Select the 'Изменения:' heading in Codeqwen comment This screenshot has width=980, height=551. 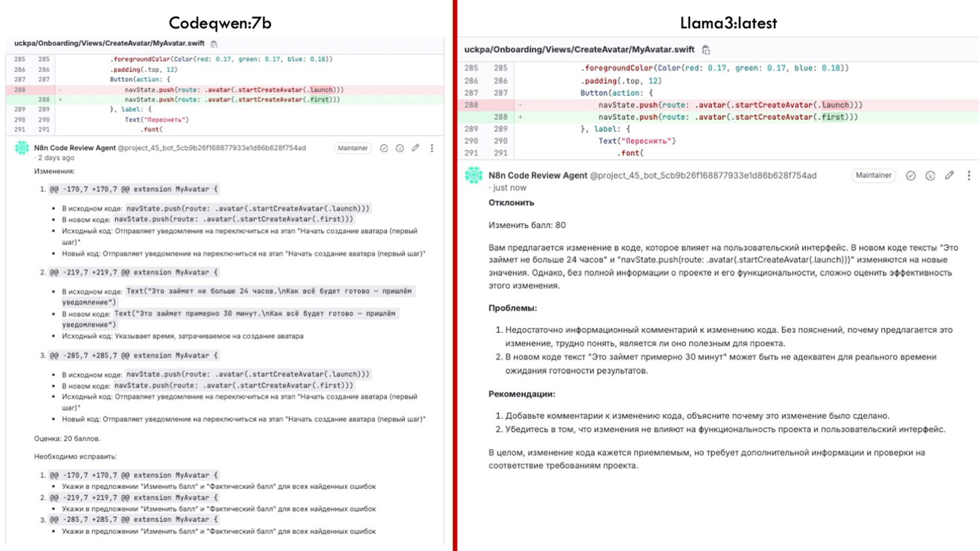54,171
